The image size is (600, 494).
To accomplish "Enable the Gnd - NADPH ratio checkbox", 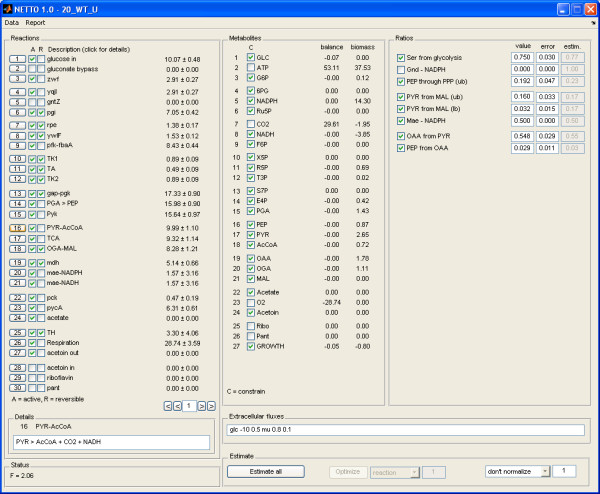I will pyautogui.click(x=401, y=68).
